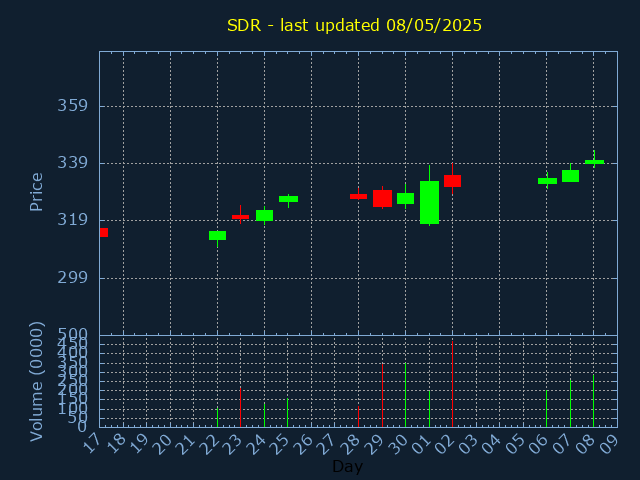Click the tallest red volume bar for day 02
This screenshot has height=480, width=640.
coord(452,384)
